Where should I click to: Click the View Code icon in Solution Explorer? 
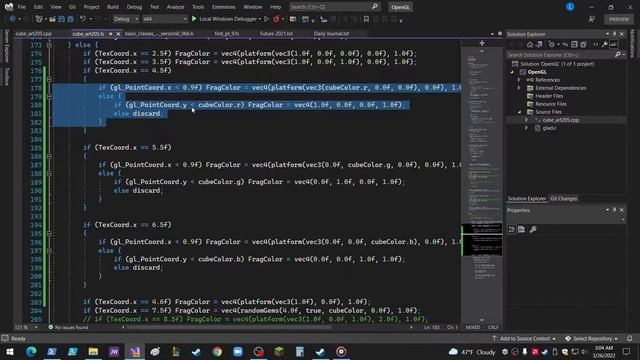(x=596, y=44)
